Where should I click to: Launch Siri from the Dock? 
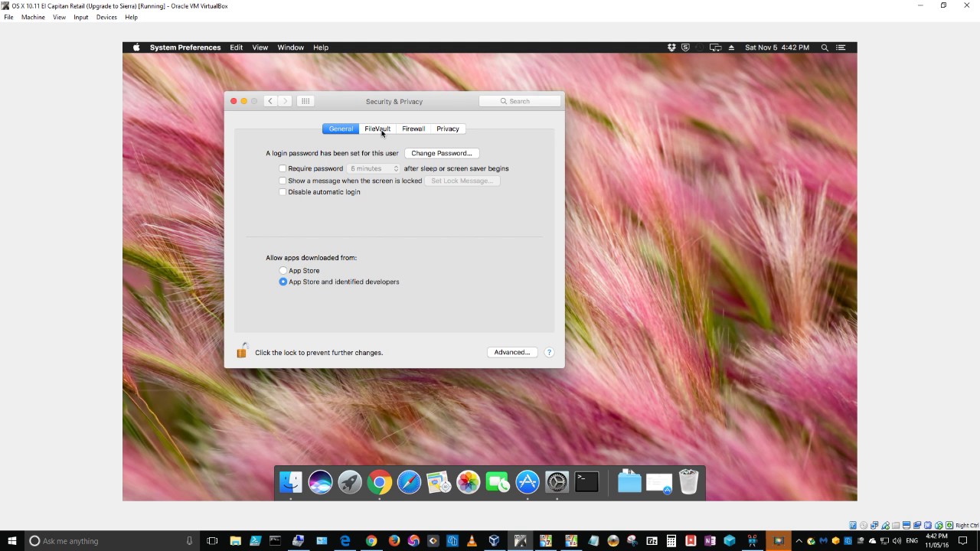pyautogui.click(x=320, y=482)
